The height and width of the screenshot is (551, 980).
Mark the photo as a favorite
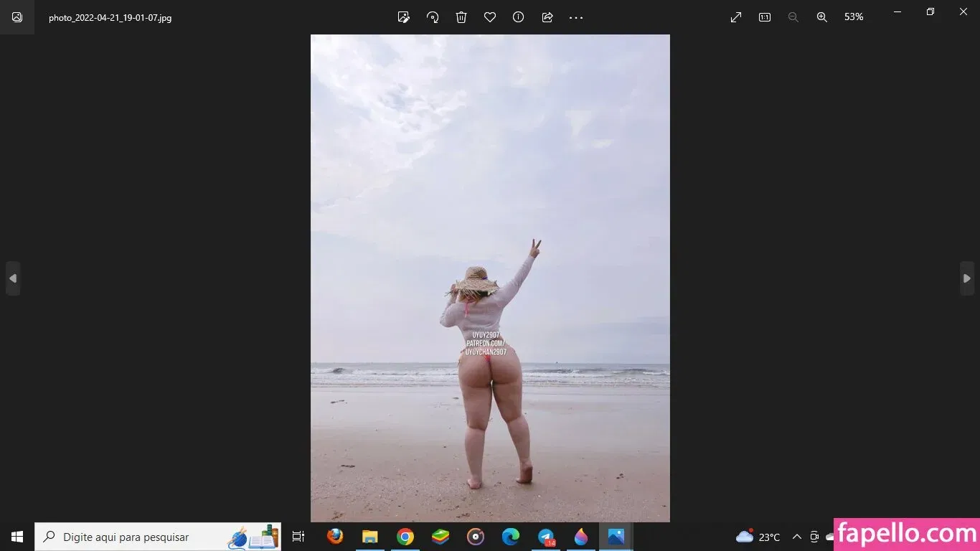coord(489,17)
